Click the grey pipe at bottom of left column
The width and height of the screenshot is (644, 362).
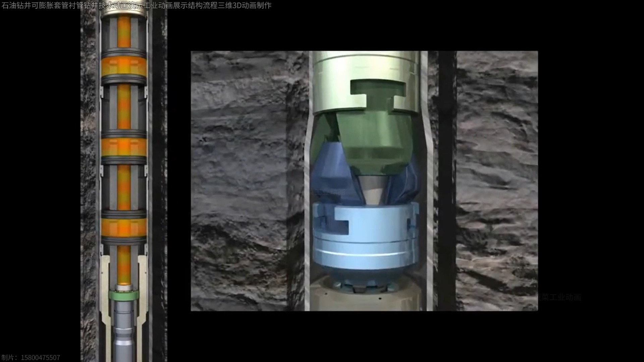click(x=124, y=332)
